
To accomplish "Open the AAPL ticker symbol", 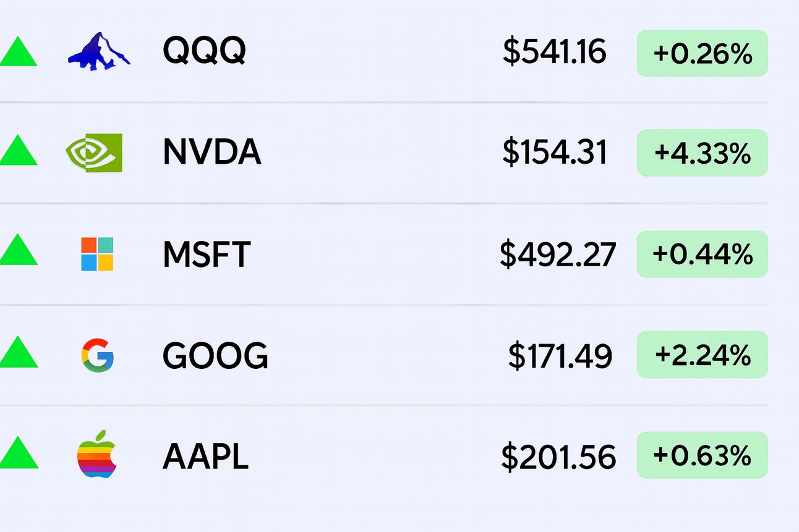I will pos(205,457).
